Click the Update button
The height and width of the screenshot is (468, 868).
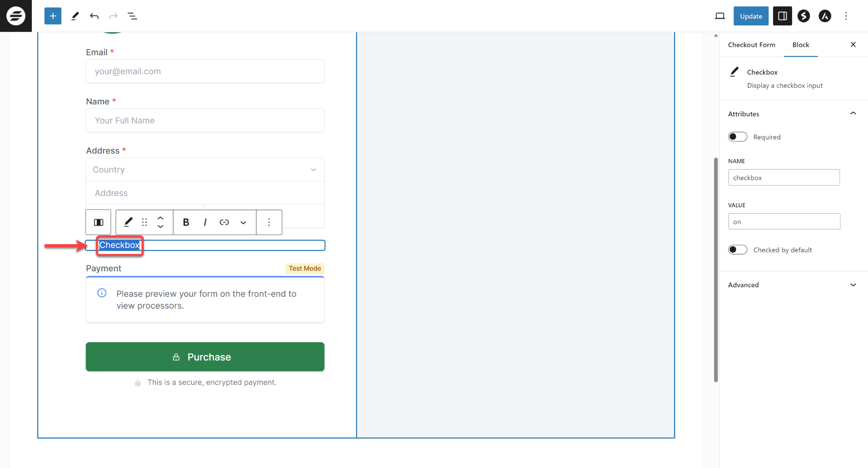tap(751, 16)
